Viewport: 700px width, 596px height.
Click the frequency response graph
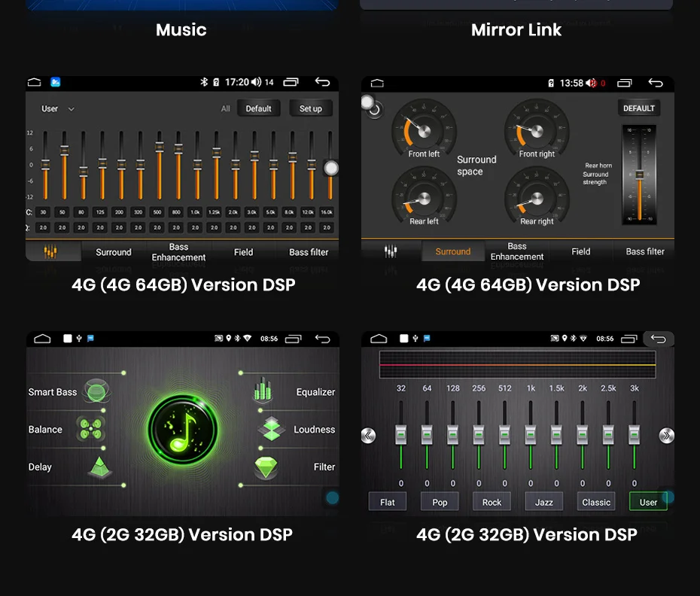click(517, 364)
